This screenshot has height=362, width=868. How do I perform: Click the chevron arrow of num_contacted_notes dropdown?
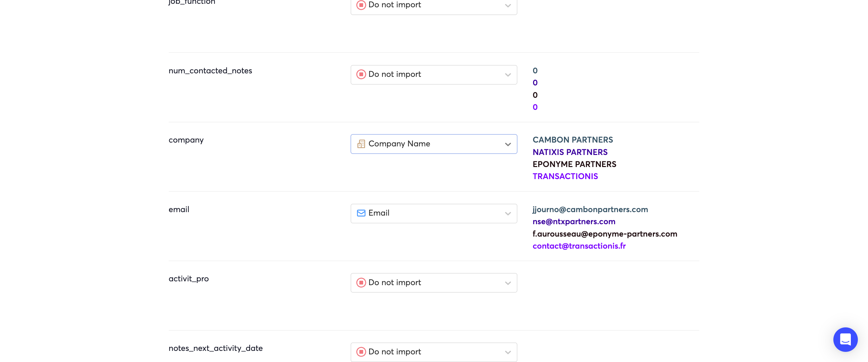[508, 75]
